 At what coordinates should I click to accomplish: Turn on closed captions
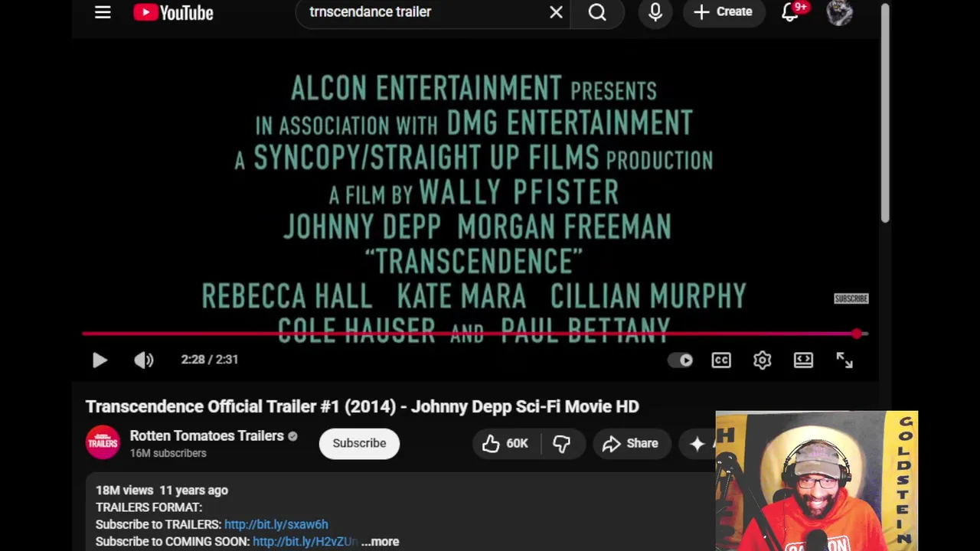pos(721,360)
